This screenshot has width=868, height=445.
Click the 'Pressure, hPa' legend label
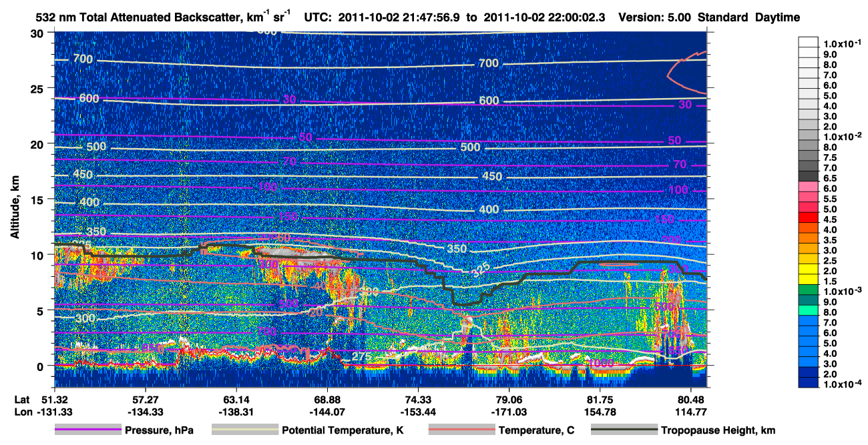(x=159, y=430)
